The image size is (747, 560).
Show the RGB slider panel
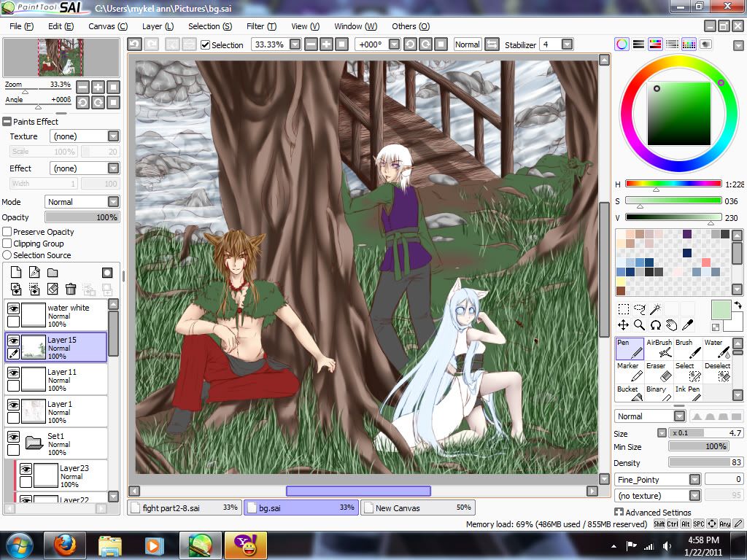click(638, 44)
